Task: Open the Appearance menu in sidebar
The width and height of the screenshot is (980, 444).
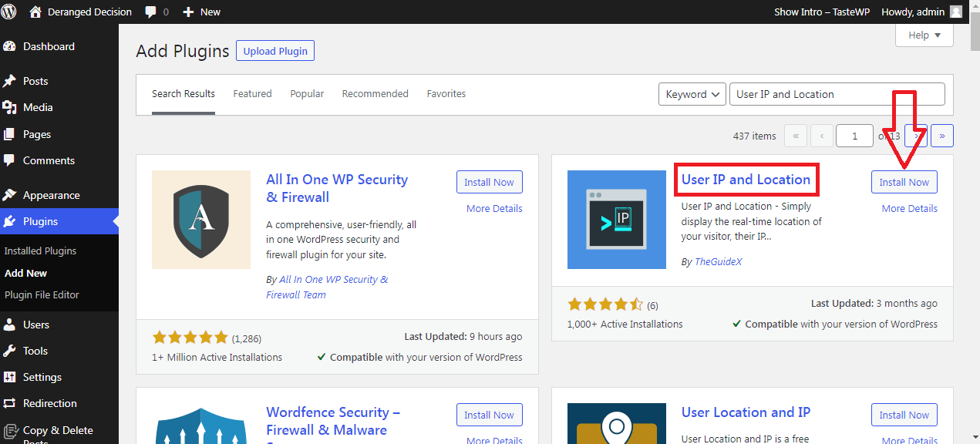Action: point(51,195)
